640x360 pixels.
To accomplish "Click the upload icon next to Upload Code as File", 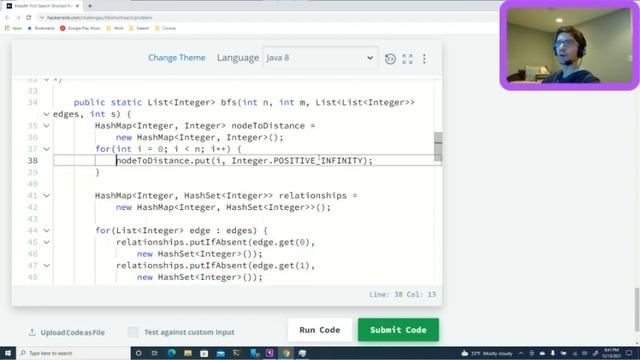I will pyautogui.click(x=32, y=332).
